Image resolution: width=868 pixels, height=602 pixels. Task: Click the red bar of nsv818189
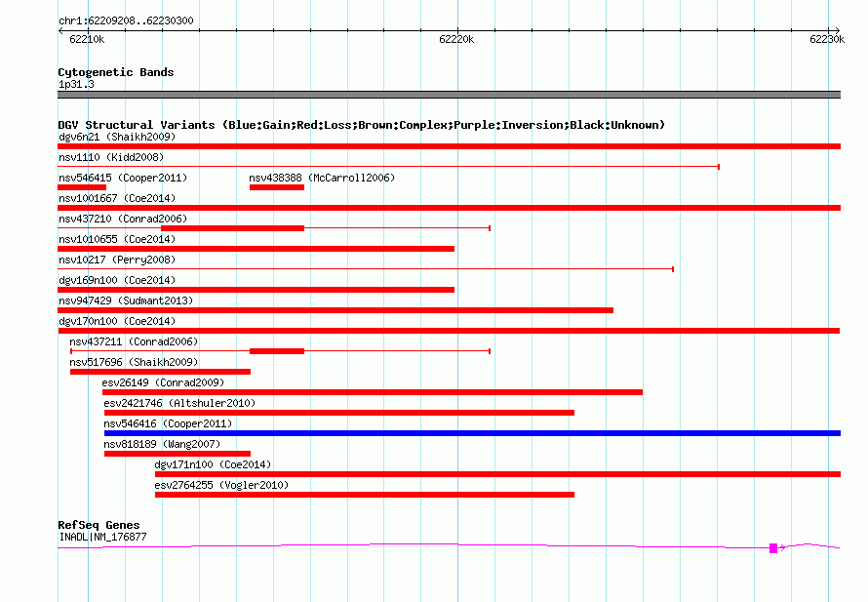point(178,454)
